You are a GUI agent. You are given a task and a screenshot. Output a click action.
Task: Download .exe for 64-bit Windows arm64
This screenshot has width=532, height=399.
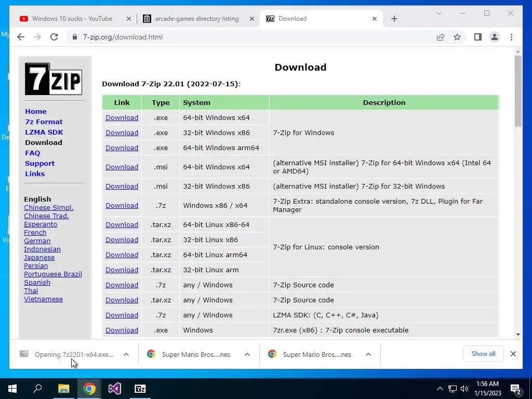[122, 148]
